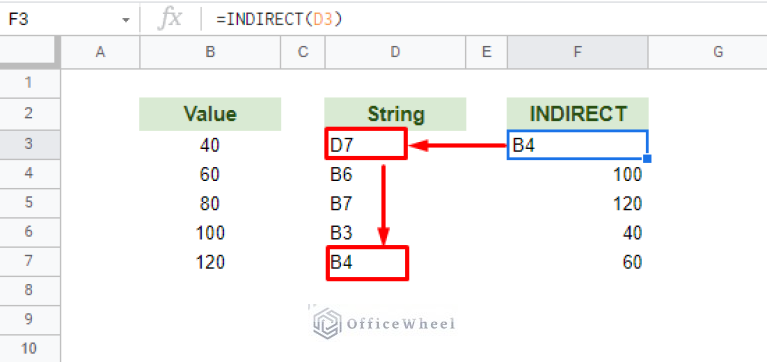This screenshot has height=362, width=767.
Task: Click the OfficeWheel logo watermark
Action: coord(384,323)
